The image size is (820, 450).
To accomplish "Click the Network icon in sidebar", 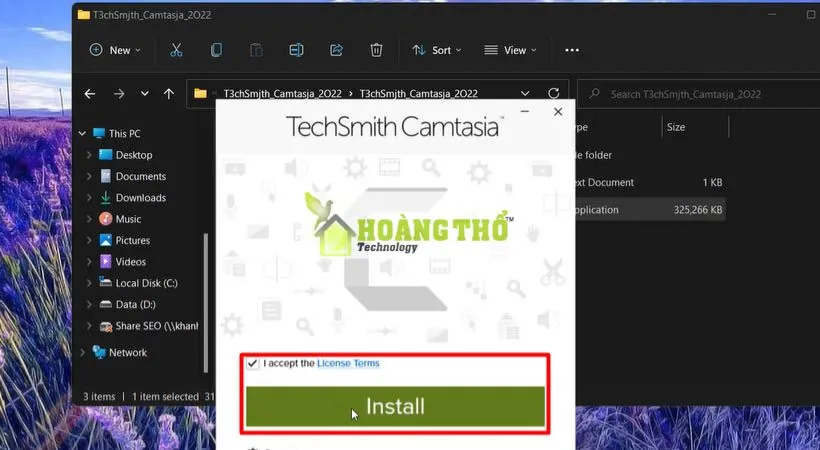I will coord(98,352).
